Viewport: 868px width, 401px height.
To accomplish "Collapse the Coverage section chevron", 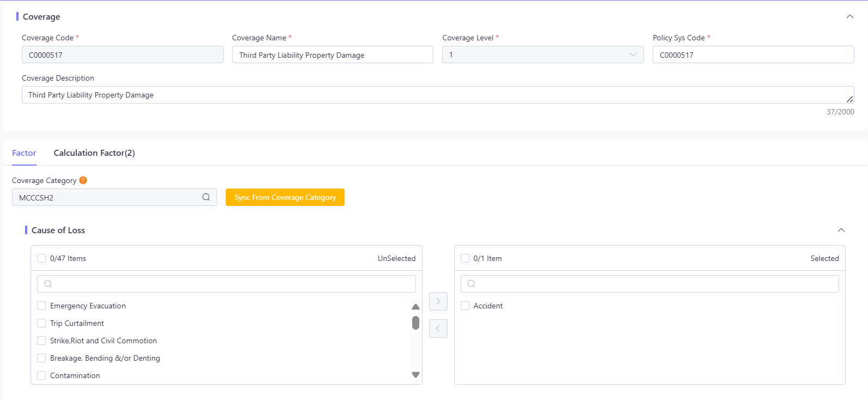I will 849,16.
